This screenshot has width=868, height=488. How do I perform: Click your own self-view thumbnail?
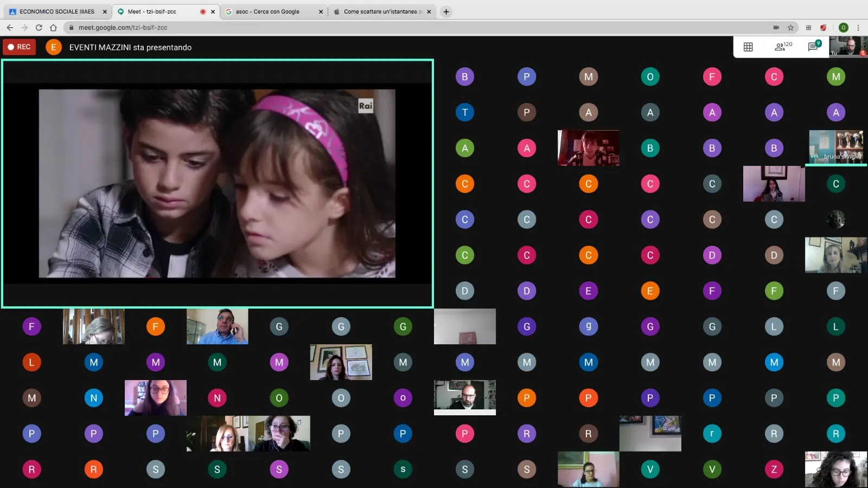pyautogui.click(x=848, y=46)
